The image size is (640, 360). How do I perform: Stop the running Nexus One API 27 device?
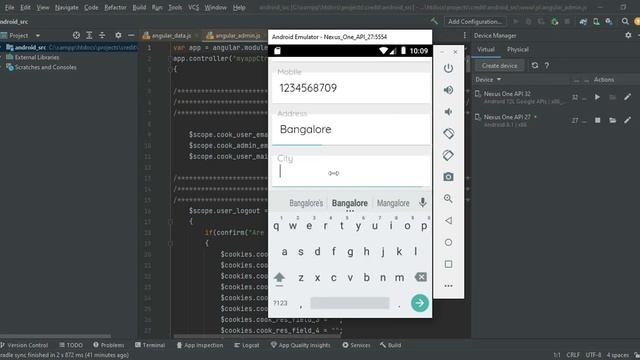pos(598,120)
